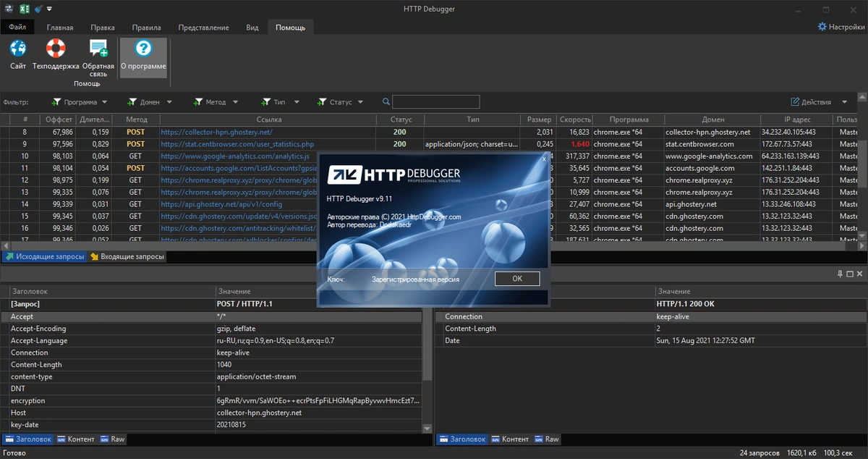Click the HTTP/1.1 200 OK value
The image size is (868, 459).
tap(685, 304)
